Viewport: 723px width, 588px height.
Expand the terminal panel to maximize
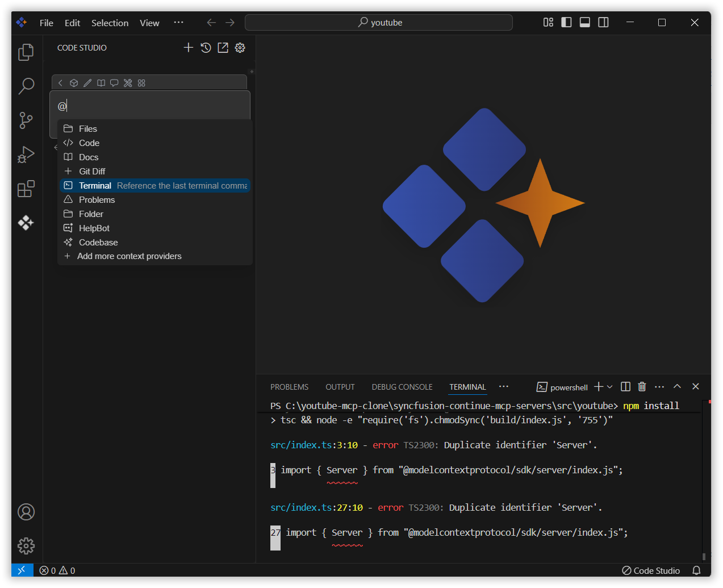[677, 386]
